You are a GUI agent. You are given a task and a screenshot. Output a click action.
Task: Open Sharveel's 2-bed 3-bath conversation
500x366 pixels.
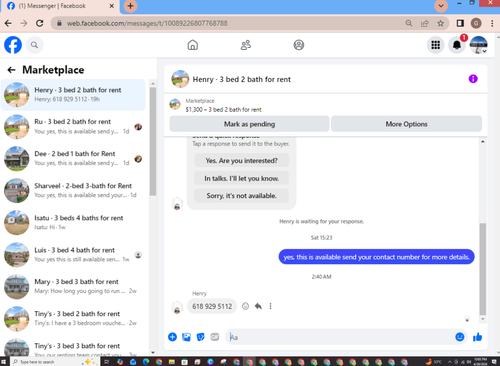click(73, 190)
